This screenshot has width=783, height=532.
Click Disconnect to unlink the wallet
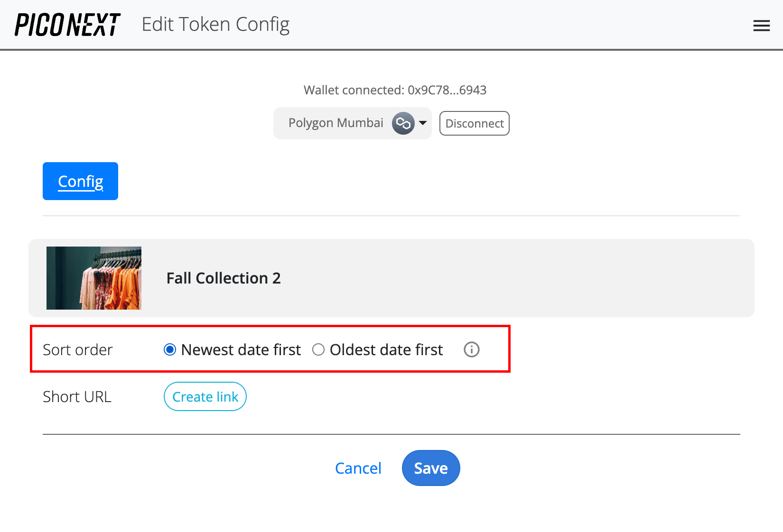[x=474, y=123]
